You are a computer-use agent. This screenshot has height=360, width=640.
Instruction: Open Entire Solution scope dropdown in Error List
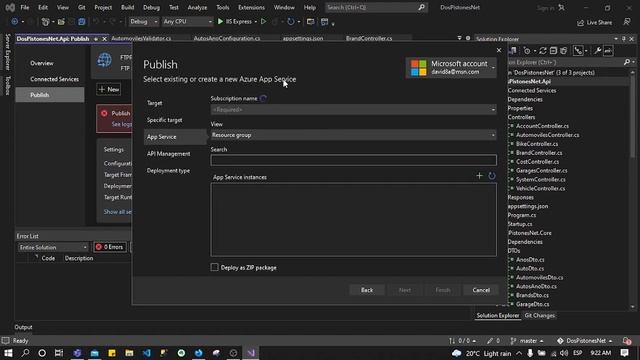[x=53, y=247]
